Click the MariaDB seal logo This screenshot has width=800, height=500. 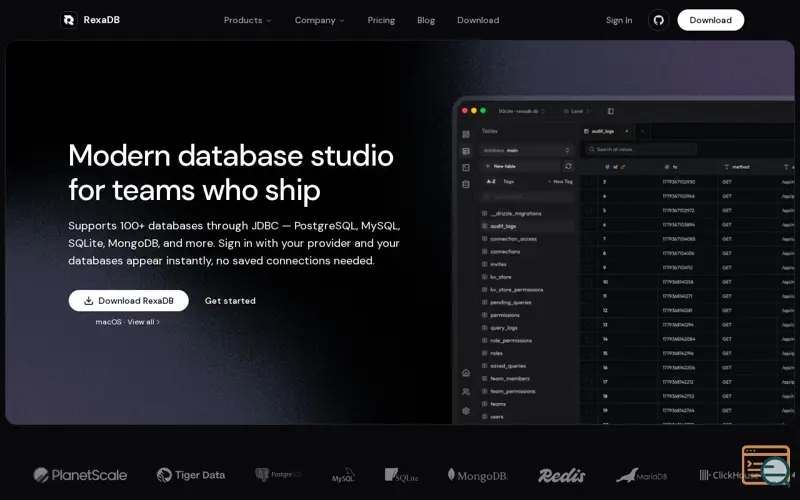[641, 476]
